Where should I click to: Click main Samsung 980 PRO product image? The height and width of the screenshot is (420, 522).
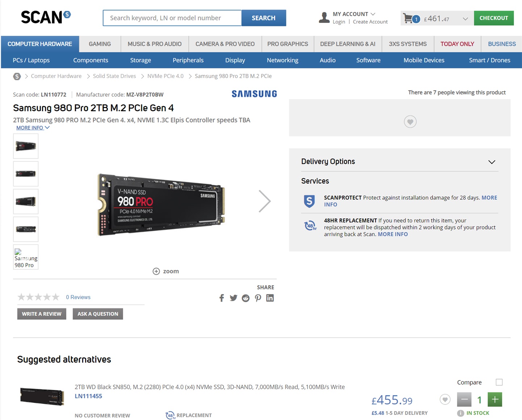click(x=162, y=204)
